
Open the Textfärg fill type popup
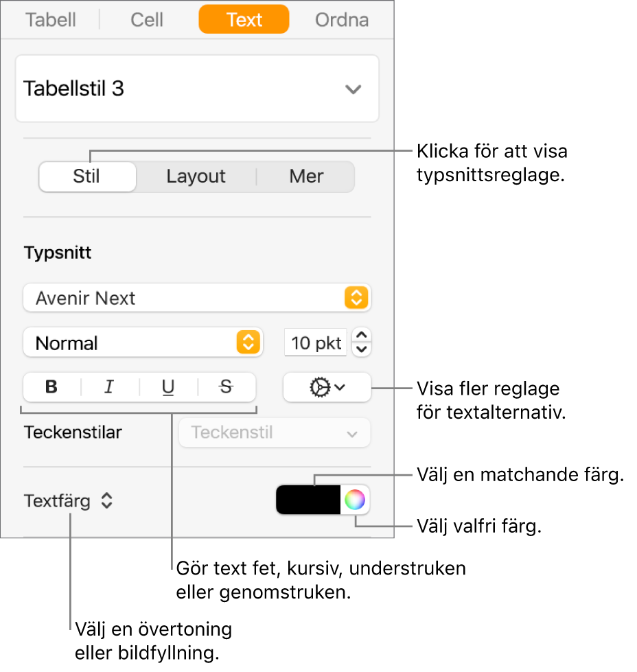[69, 501]
